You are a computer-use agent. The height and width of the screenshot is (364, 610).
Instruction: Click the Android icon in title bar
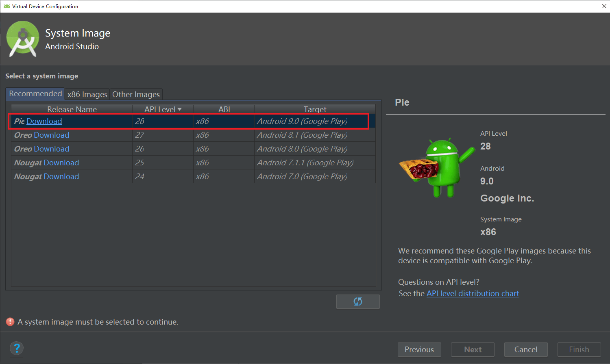pyautogui.click(x=7, y=6)
